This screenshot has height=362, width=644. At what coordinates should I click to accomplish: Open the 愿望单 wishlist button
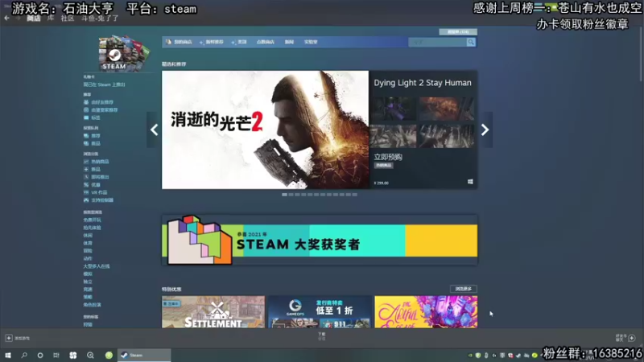(x=458, y=31)
